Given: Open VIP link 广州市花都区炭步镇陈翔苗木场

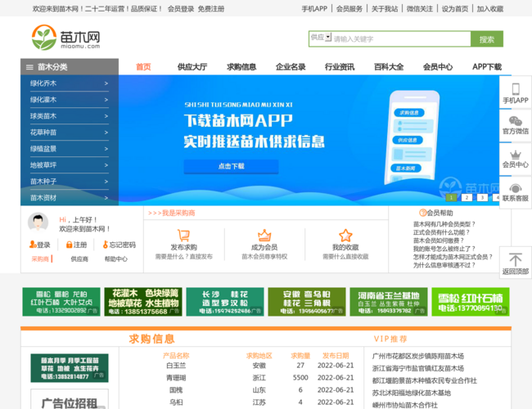Looking at the screenshot, I should (418, 356).
